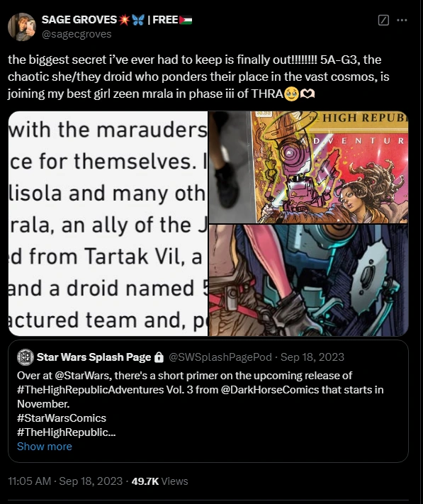The image size is (423, 504).
Task: Expand quoted tweet with Show more
Action: coord(45,447)
